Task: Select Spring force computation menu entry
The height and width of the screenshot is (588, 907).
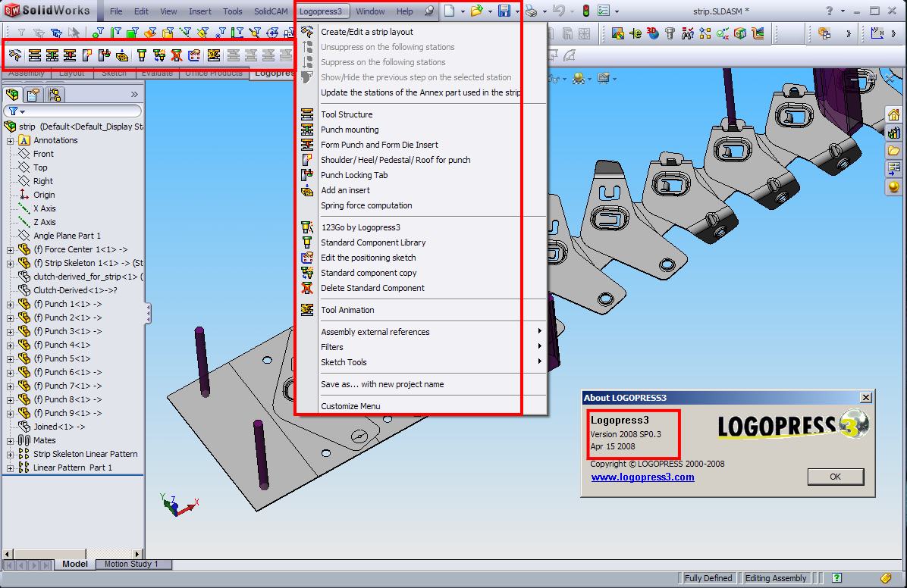Action: tap(421, 205)
